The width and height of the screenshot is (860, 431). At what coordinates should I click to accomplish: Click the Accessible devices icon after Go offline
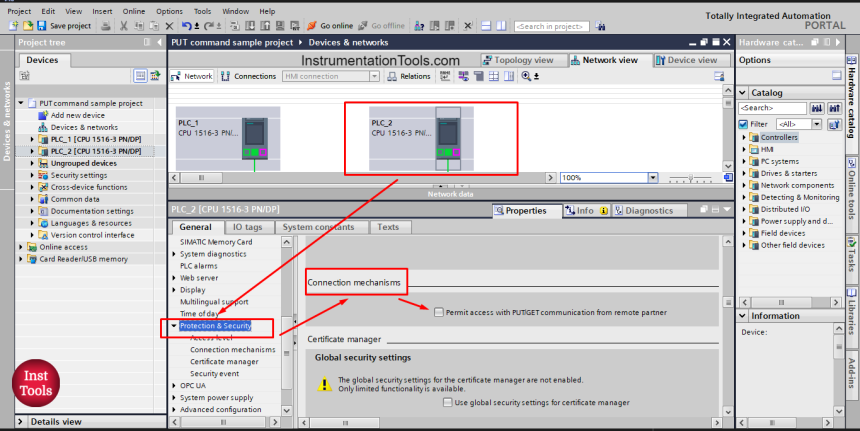point(419,26)
